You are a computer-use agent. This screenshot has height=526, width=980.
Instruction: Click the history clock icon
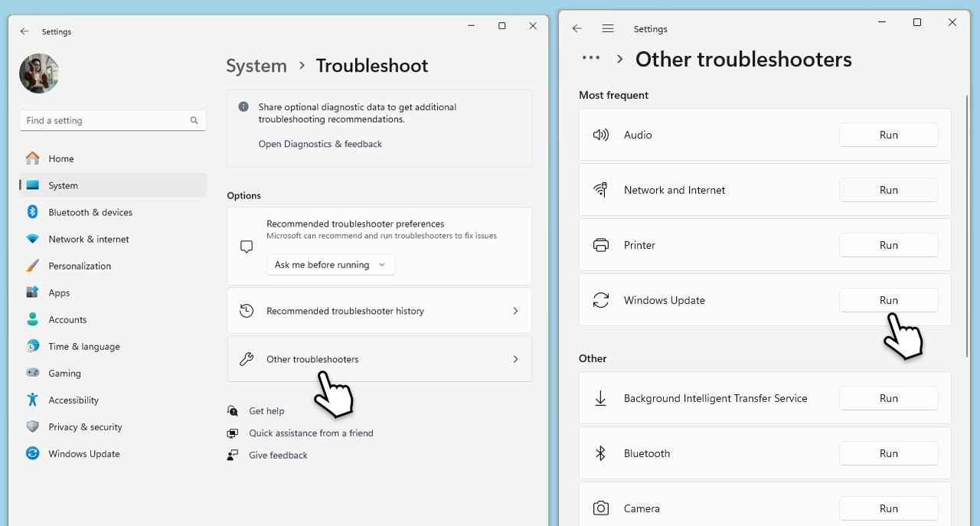click(x=247, y=311)
